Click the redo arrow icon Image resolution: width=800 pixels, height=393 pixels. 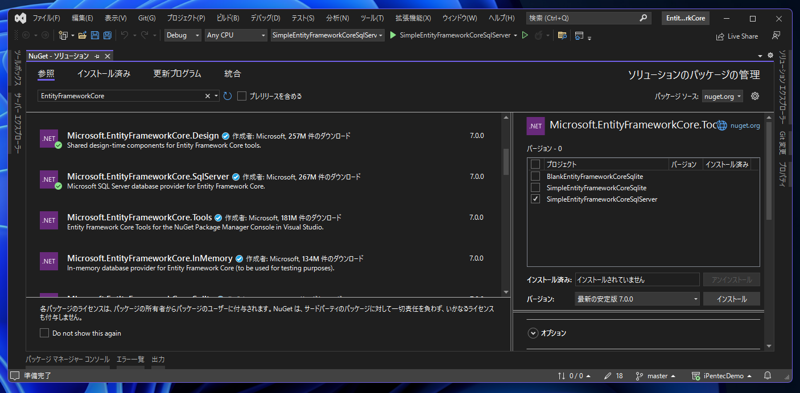click(x=144, y=36)
